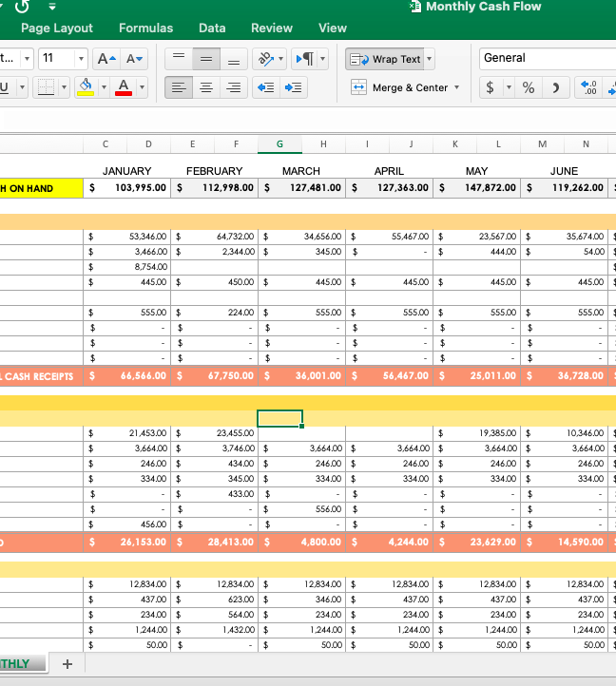Click the redo arrow in title bar
This screenshot has width=616, height=686.
tap(20, 7)
